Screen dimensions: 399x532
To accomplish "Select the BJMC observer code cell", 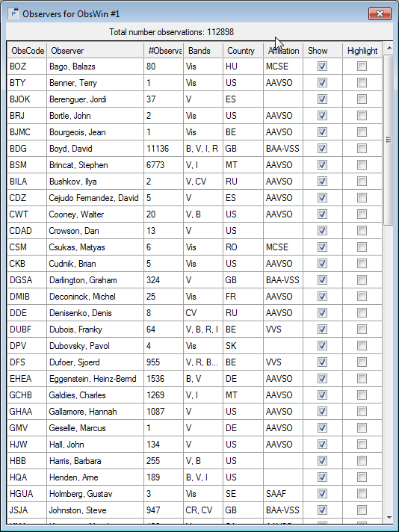I will click(x=27, y=132).
